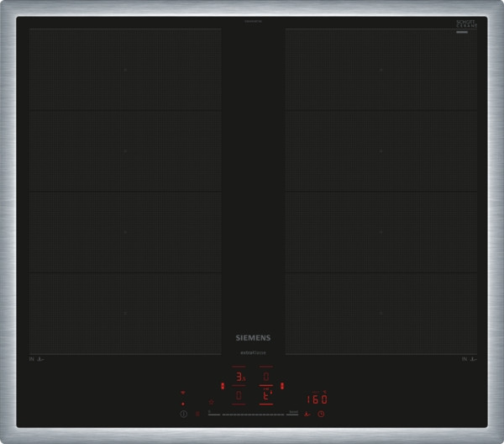Tap the left flex zone link indicator

(223, 386)
